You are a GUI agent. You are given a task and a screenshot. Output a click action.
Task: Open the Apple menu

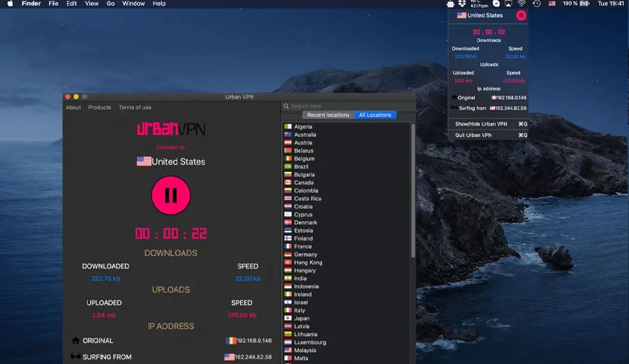(x=11, y=4)
